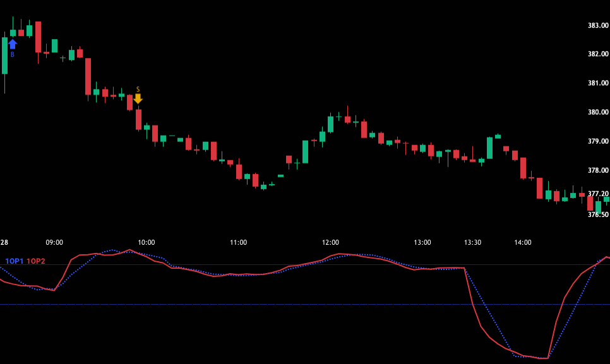
Task: Click the 380.00 price axis label
Action: tap(598, 112)
